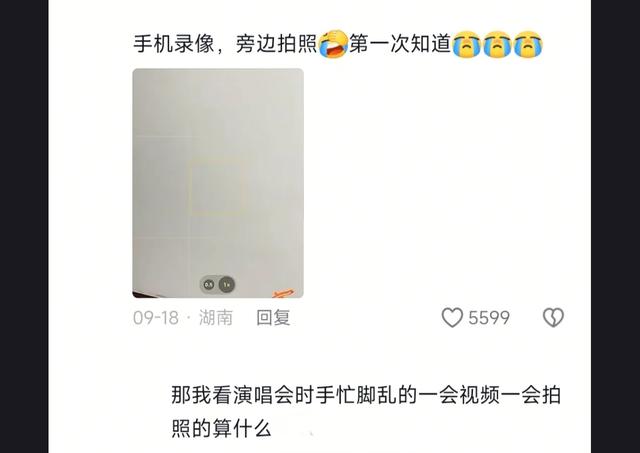Click the first crying emoji after 知道
The image size is (640, 453).
coord(467,44)
